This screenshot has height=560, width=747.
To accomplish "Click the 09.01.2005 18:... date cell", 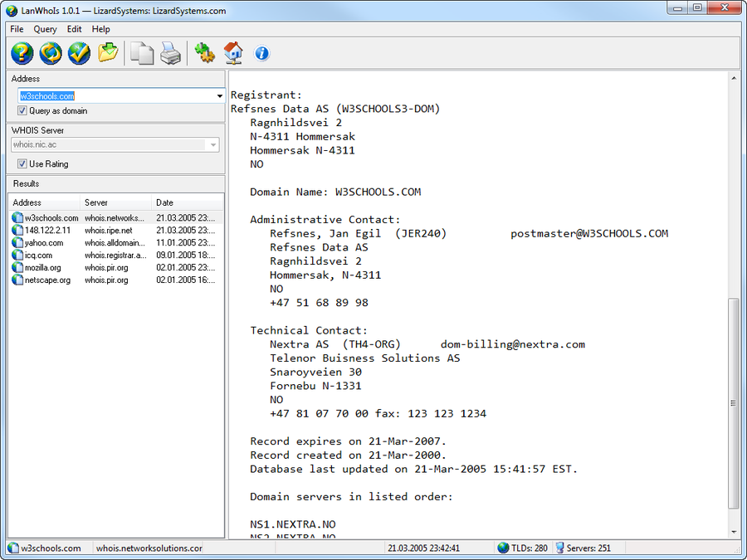I will 186,256.
